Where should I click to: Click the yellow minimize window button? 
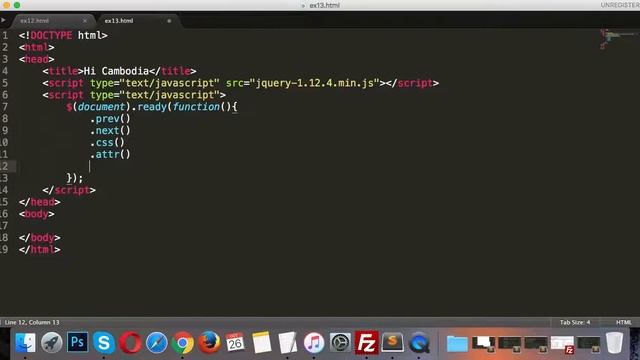coord(7,5)
